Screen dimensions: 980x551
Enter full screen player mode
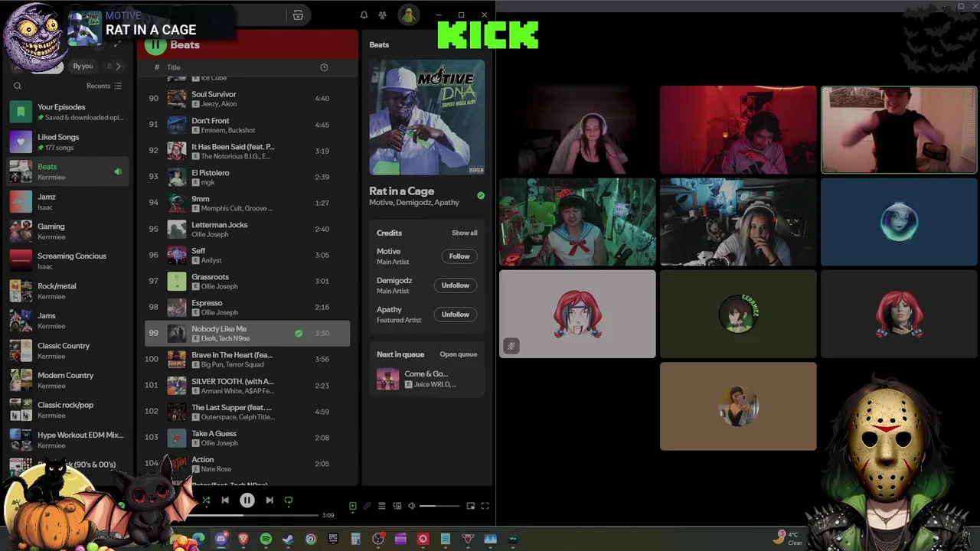pos(485,506)
